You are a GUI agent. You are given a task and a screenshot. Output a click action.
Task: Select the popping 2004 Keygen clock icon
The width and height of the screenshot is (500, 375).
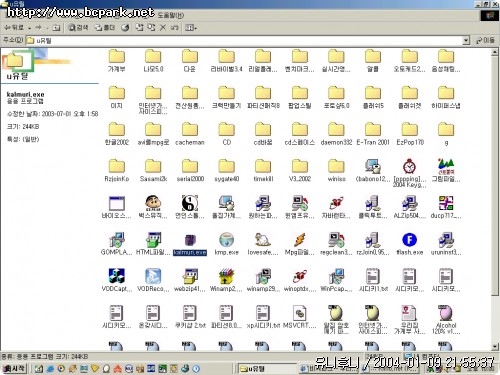[409, 166]
